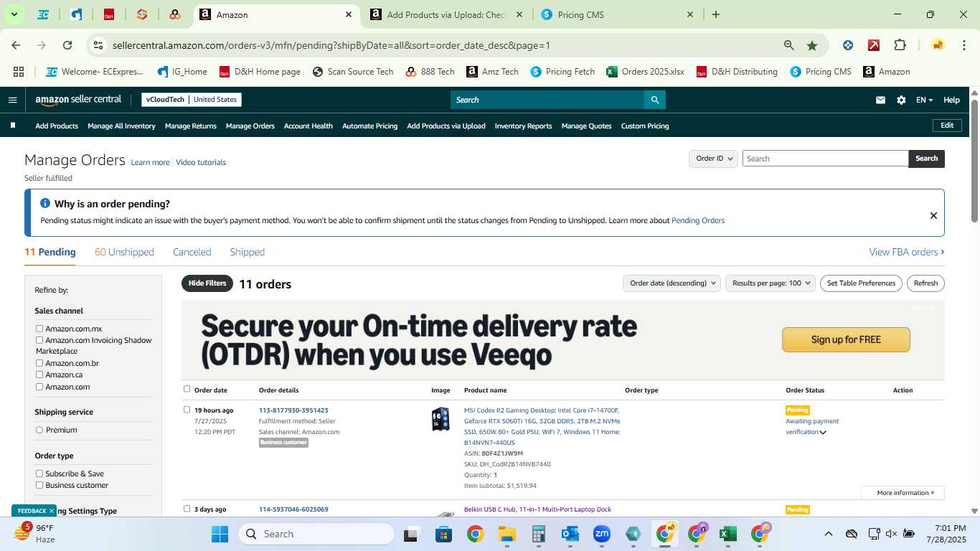
Task: Open View FBA orders link
Action: pos(907,252)
